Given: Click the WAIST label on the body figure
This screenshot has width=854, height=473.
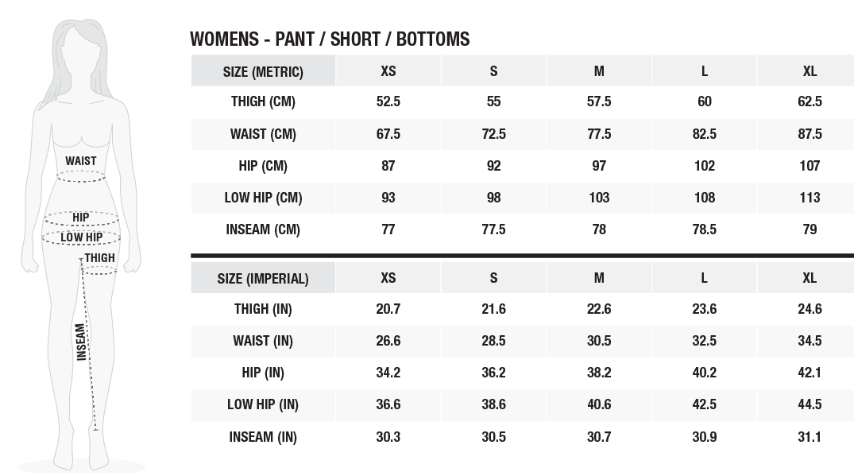Looking at the screenshot, I should click(x=81, y=161).
